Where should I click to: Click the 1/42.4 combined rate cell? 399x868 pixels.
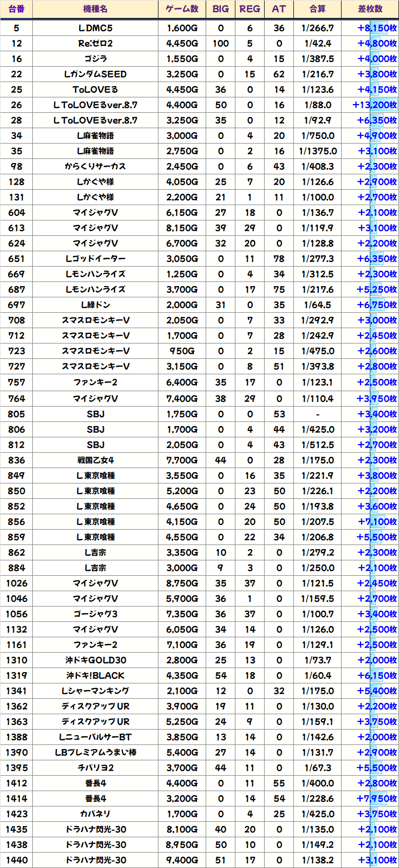tap(317, 44)
